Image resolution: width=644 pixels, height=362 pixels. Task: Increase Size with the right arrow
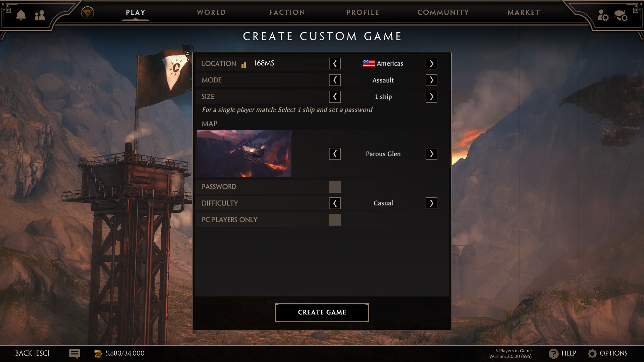[x=431, y=97]
